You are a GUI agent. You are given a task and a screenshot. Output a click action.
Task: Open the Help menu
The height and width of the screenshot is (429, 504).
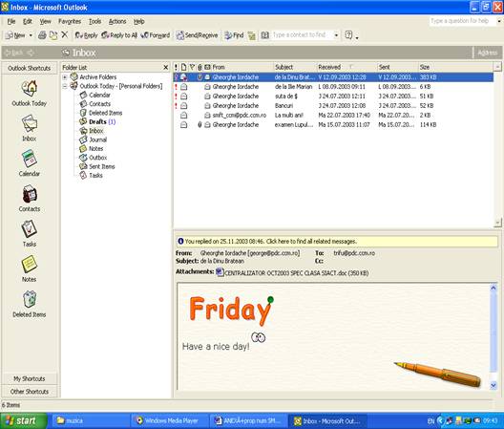point(138,21)
